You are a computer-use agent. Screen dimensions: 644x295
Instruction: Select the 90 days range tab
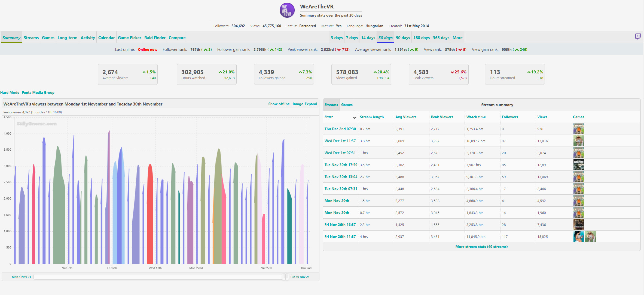(403, 38)
